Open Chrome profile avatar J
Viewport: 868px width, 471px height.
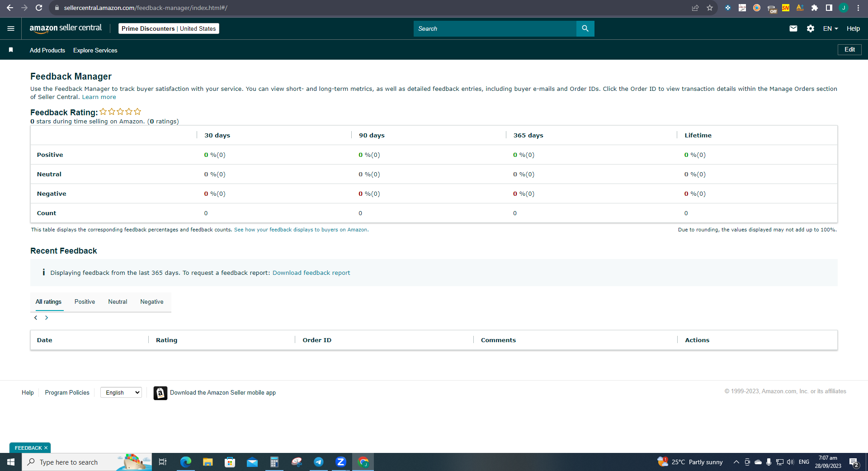(x=844, y=8)
